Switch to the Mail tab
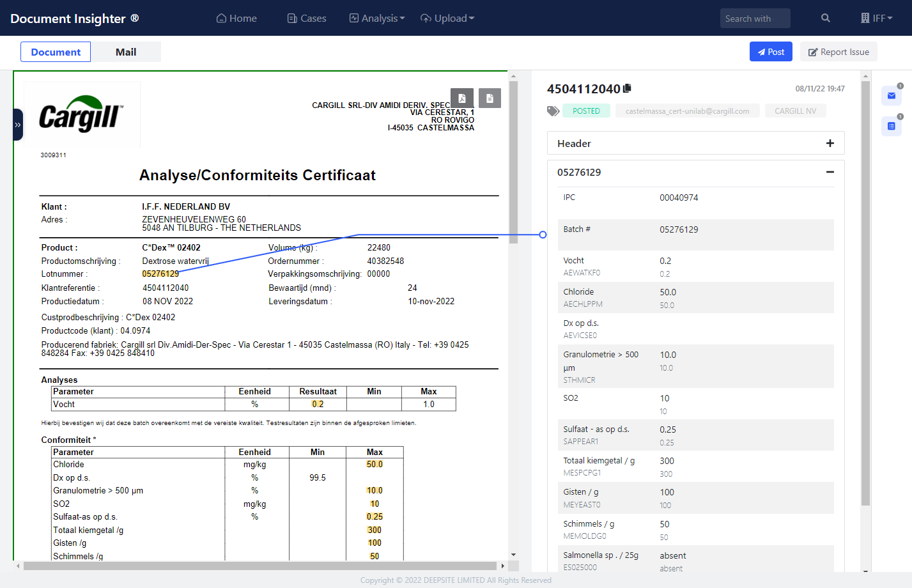This screenshot has height=588, width=912. coord(126,52)
